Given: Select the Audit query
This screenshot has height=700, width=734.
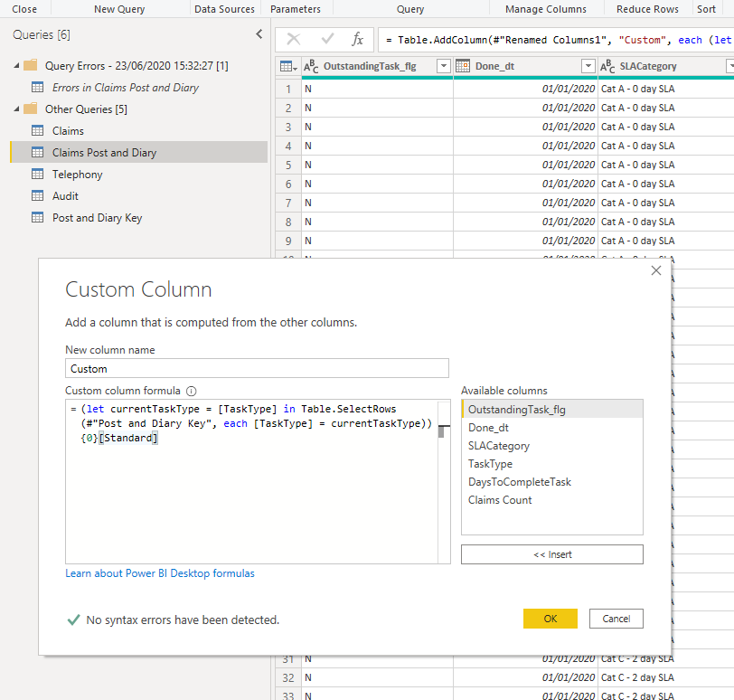Looking at the screenshot, I should tap(65, 195).
